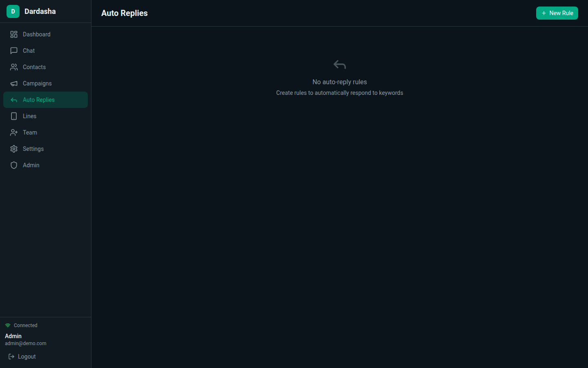The image size is (588, 368).
Task: Create a New Rule
Action: pyautogui.click(x=557, y=13)
